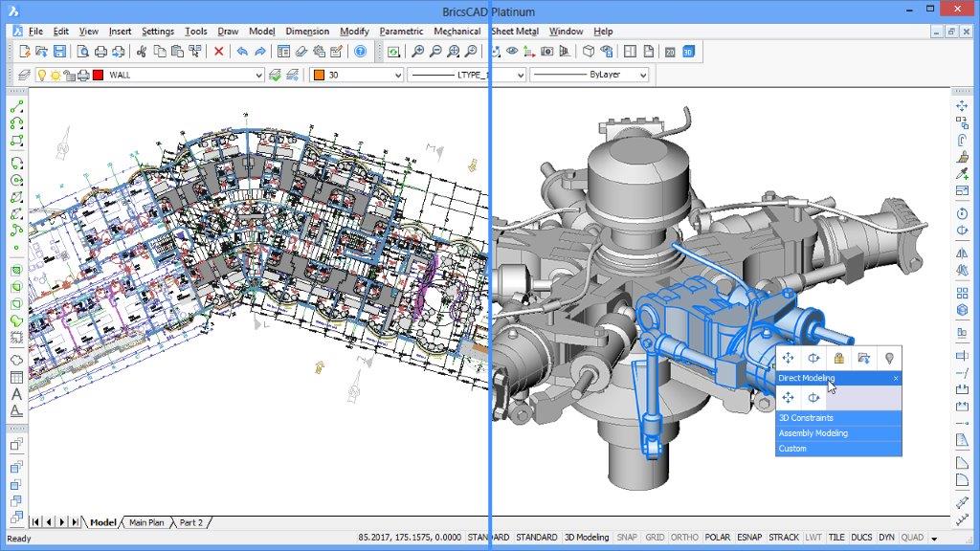Open the LTYPE linetype dropdown

point(520,75)
